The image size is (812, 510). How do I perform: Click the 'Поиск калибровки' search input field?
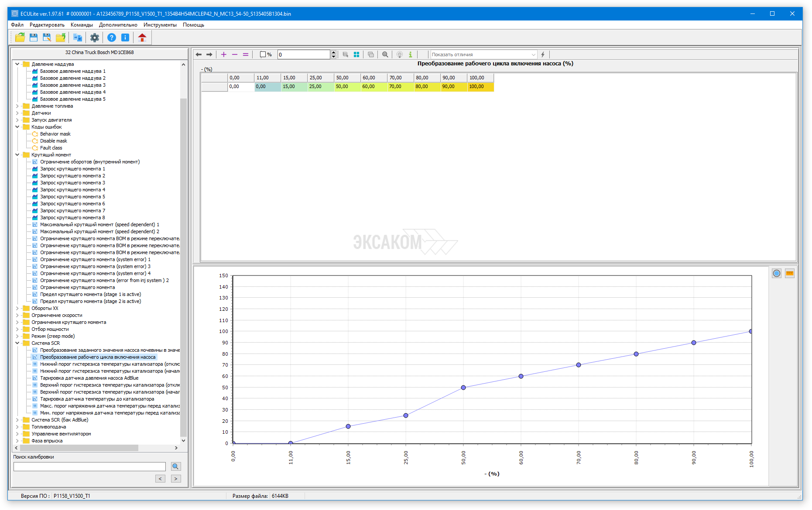[x=89, y=466]
